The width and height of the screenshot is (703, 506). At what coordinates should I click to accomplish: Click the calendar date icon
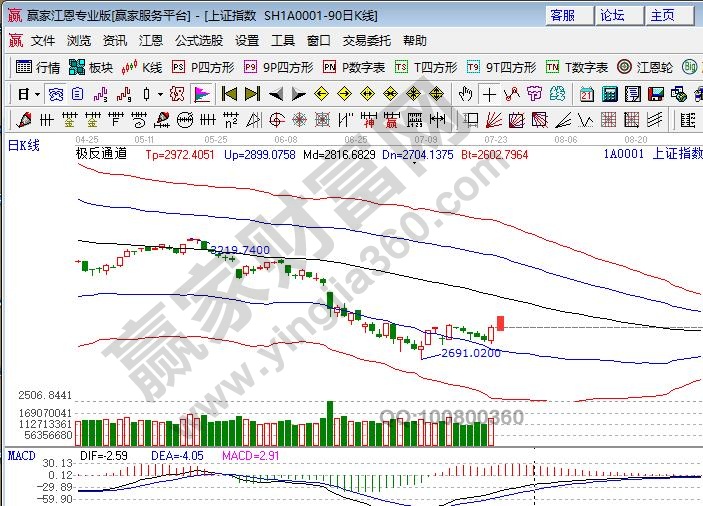[586, 94]
